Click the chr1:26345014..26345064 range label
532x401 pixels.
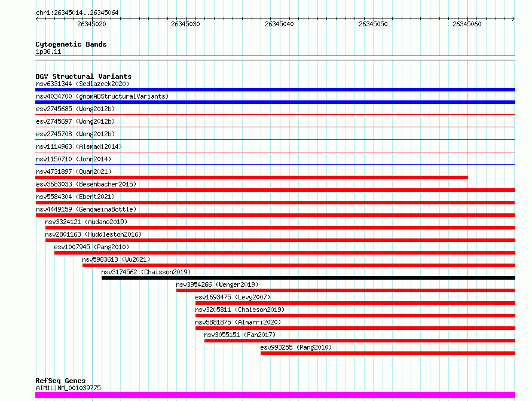pos(77,13)
